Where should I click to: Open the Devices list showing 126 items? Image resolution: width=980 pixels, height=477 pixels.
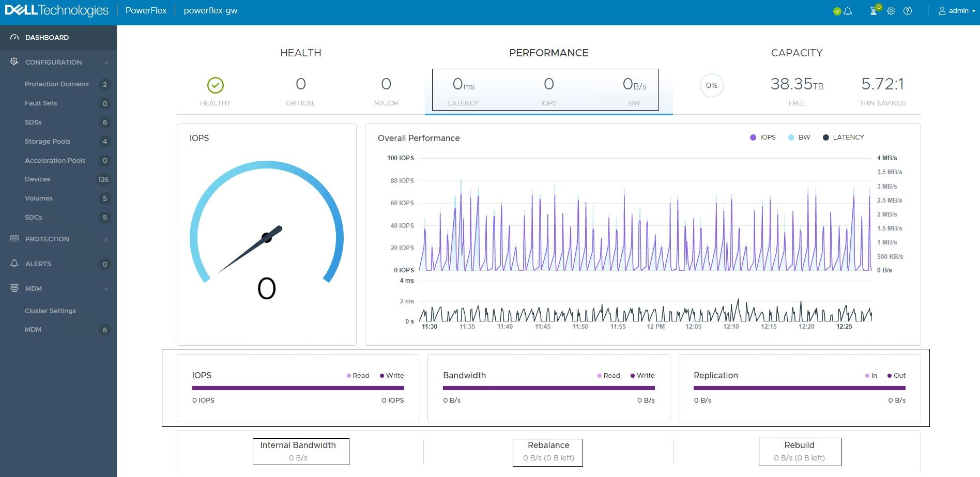[37, 179]
